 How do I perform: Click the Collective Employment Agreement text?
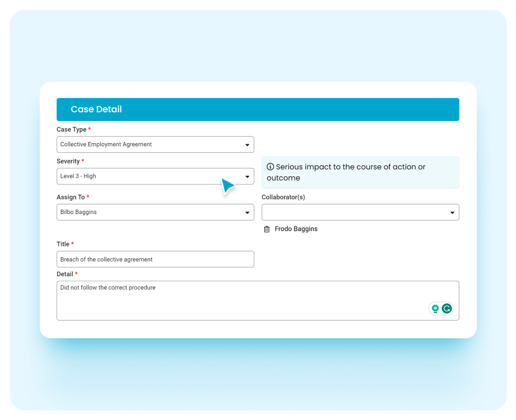pyautogui.click(x=105, y=144)
